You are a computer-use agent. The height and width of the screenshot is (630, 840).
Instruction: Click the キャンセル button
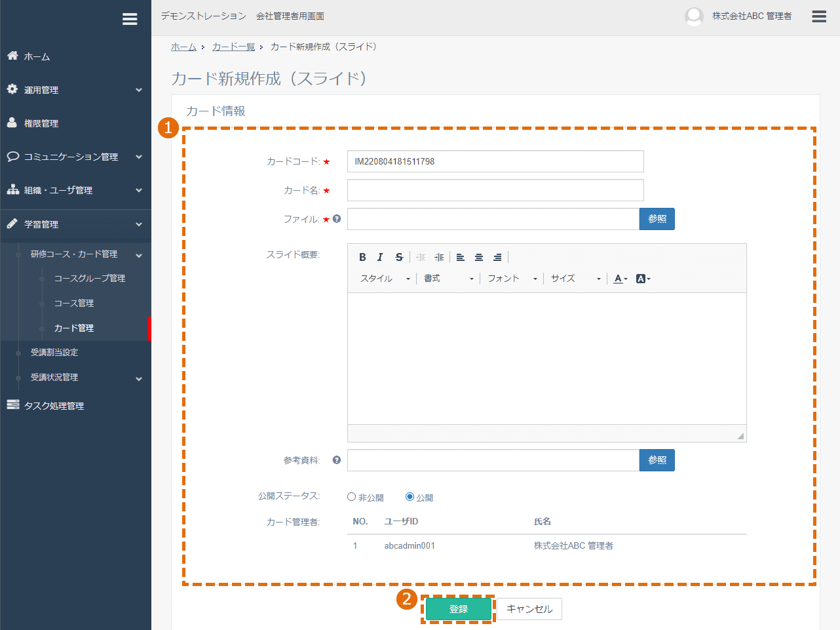pyautogui.click(x=529, y=609)
